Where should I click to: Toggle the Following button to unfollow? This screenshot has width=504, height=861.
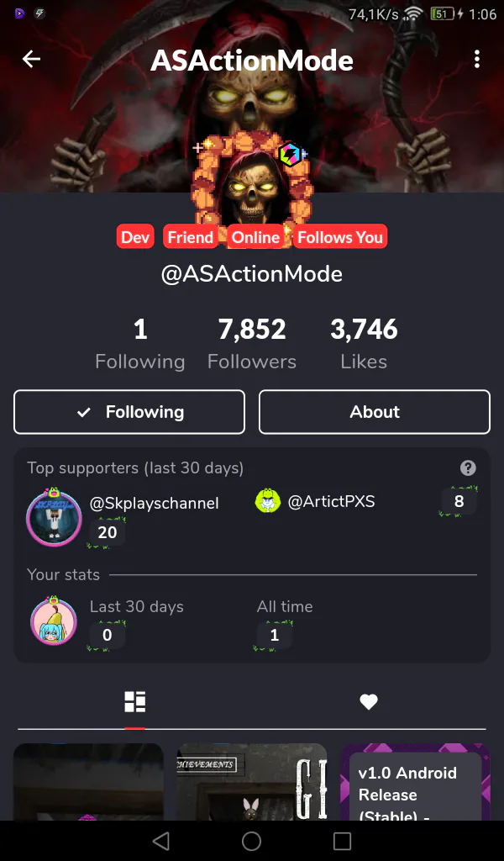pos(129,412)
